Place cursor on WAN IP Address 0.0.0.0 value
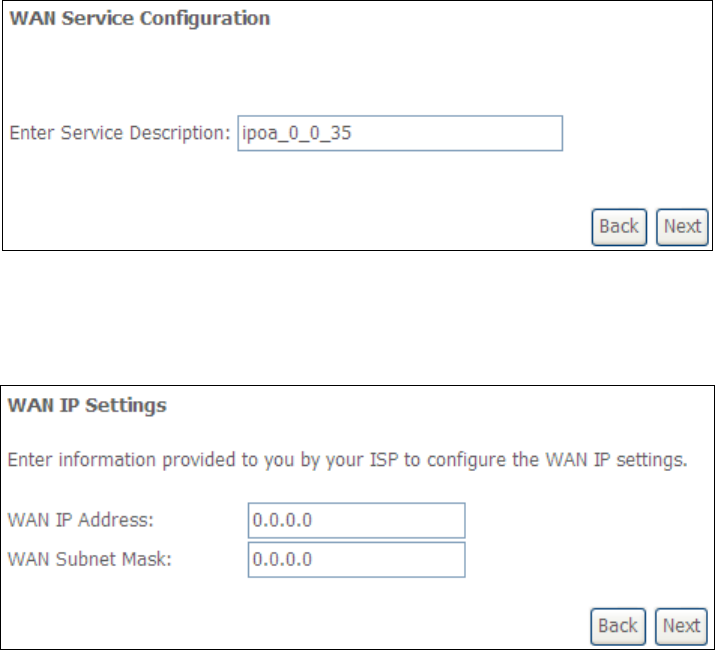This screenshot has height=650, width=715. tap(282, 521)
